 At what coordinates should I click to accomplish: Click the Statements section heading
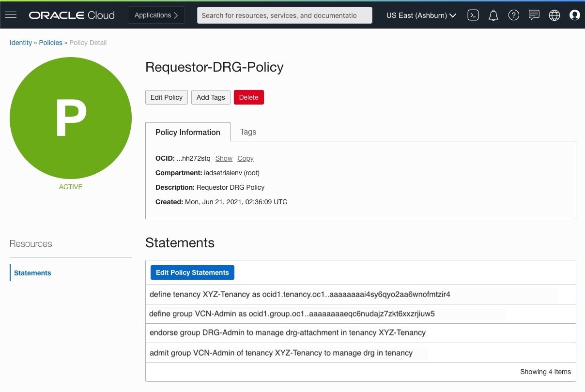pyautogui.click(x=180, y=243)
